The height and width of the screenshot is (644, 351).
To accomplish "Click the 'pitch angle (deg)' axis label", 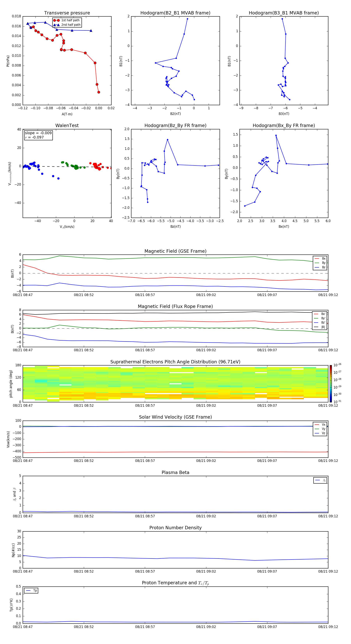I will coord(11,384).
